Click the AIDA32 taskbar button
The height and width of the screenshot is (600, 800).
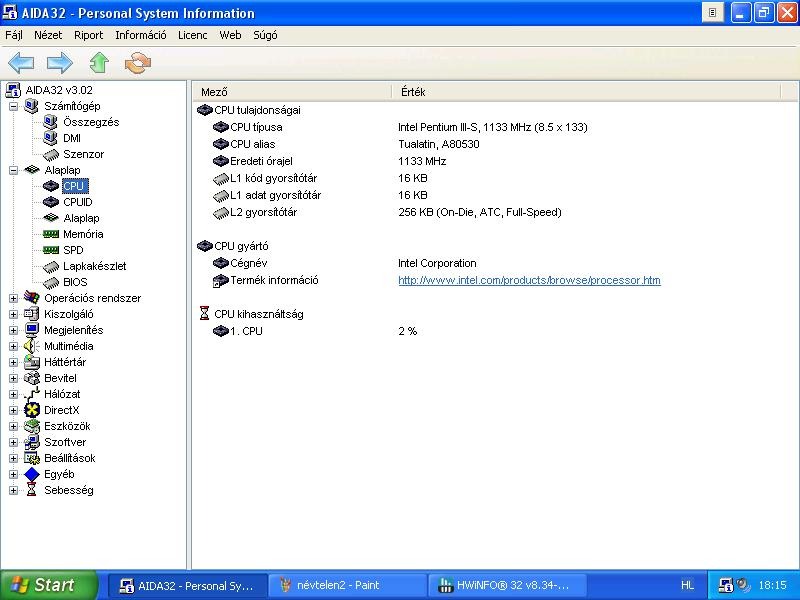(x=187, y=585)
